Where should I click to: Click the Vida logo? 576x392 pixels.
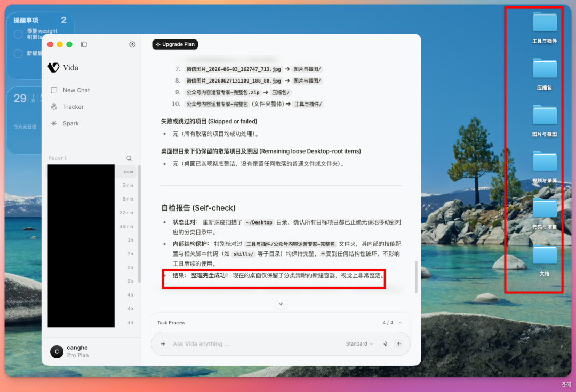pyautogui.click(x=54, y=67)
